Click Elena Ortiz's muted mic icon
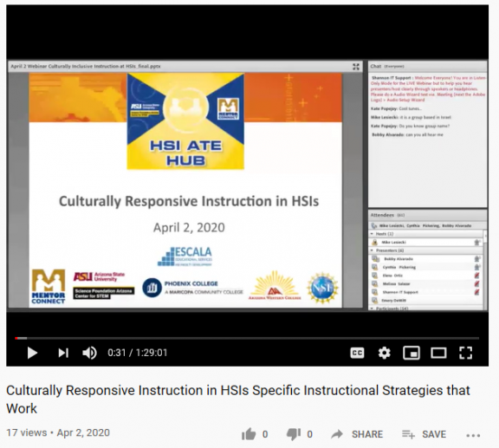Image resolution: width=499 pixels, height=448 pixels. [x=476, y=276]
